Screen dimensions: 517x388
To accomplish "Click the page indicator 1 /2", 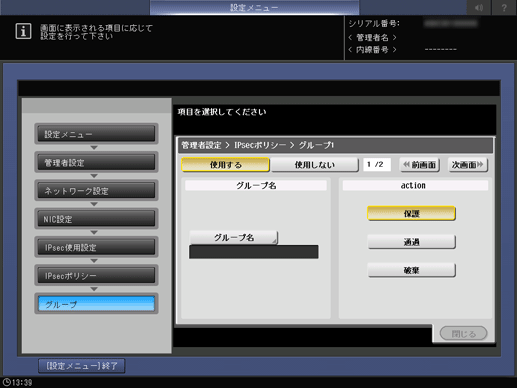I will point(377,165).
